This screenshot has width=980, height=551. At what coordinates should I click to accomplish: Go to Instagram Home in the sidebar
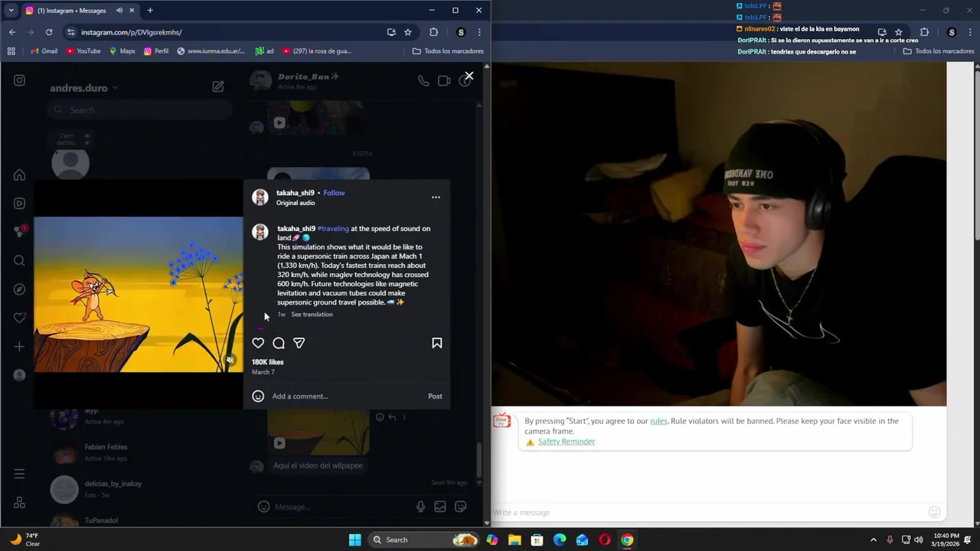[x=19, y=175]
